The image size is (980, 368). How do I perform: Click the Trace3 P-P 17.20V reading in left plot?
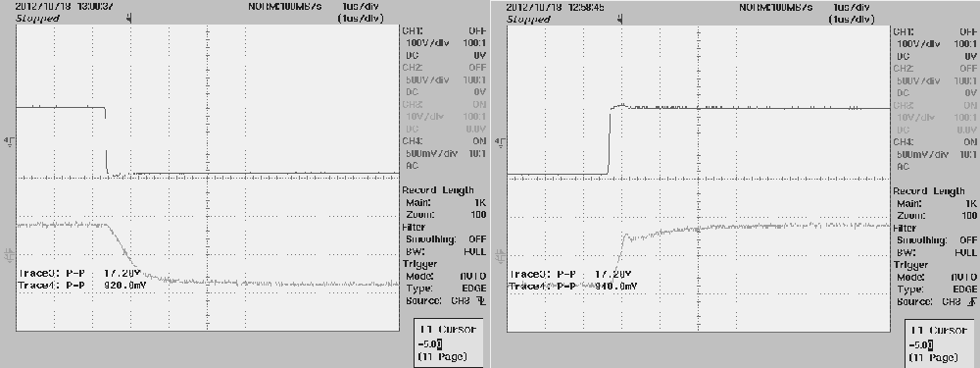(x=80, y=274)
